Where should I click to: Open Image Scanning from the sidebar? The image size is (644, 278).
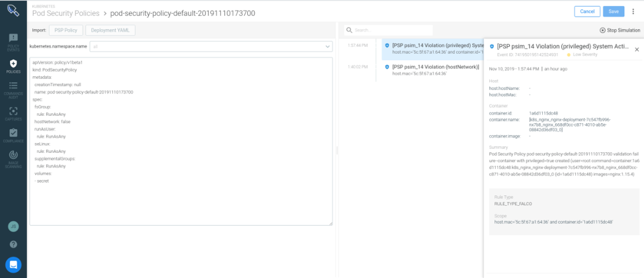click(13, 157)
